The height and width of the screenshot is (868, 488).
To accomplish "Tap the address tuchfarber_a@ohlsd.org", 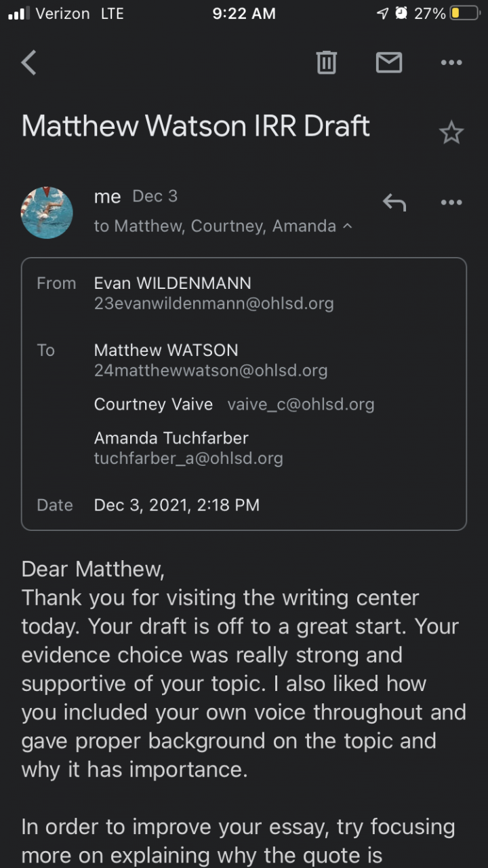I will (x=188, y=458).
